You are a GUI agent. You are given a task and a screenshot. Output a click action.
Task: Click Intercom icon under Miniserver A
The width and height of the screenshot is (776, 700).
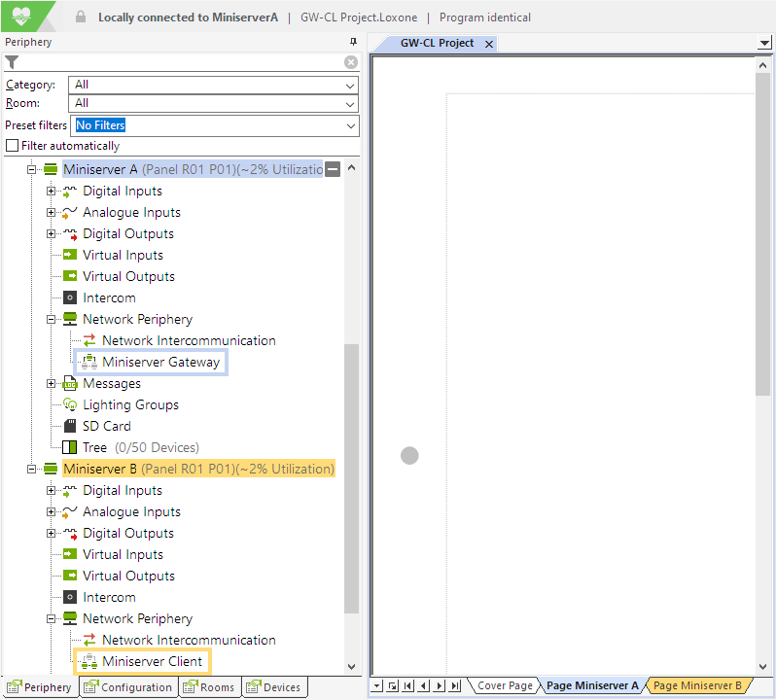click(70, 297)
